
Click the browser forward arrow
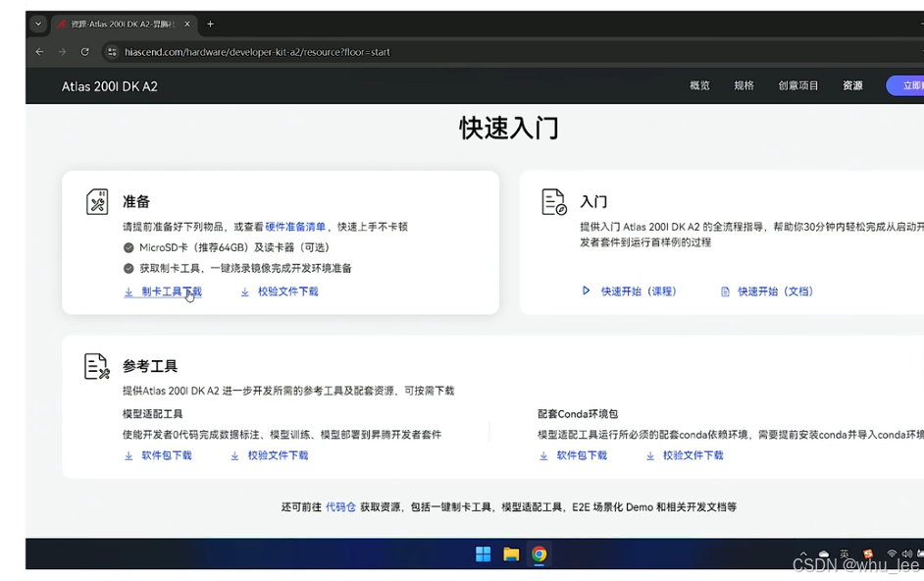click(63, 52)
